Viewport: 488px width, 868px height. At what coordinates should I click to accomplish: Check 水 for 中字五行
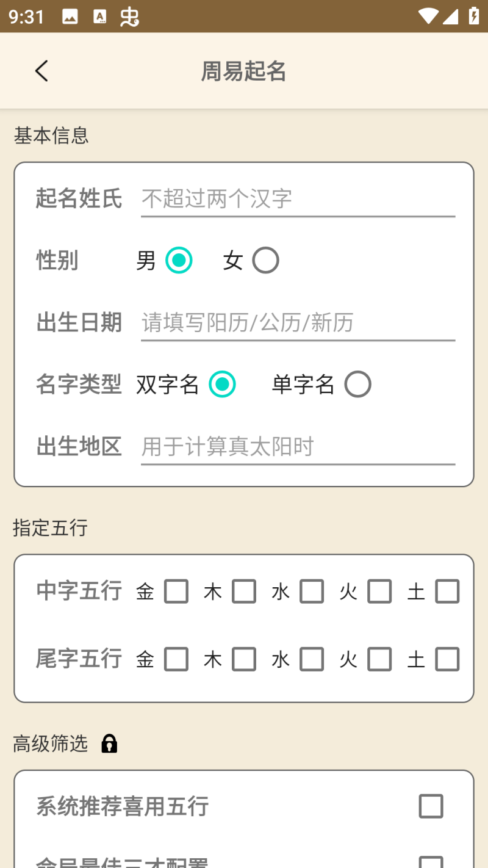(x=312, y=591)
